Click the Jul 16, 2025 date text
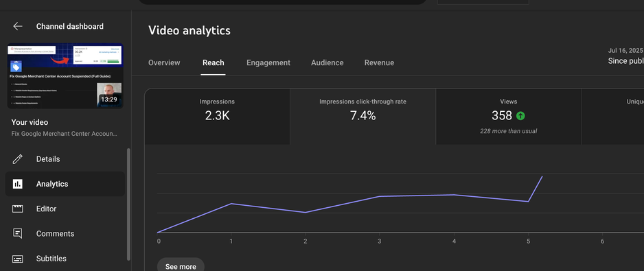The height and width of the screenshot is (271, 644). (625, 51)
